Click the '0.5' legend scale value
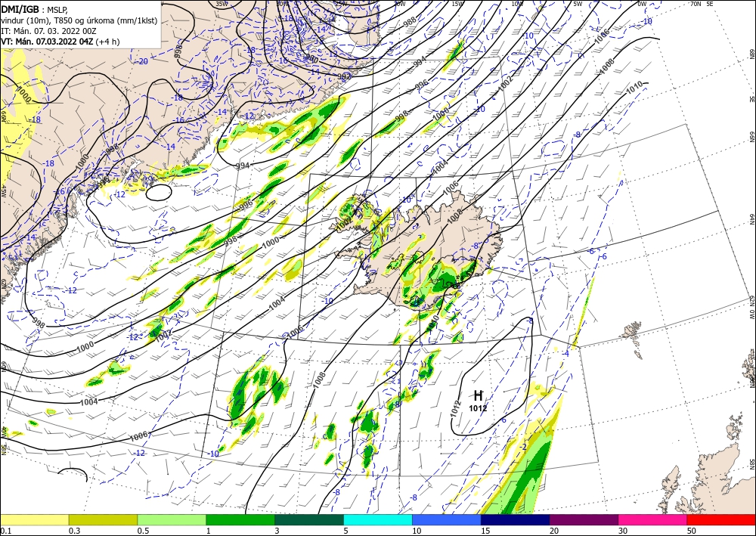Screen dimensions: 756x536 coord(143,531)
